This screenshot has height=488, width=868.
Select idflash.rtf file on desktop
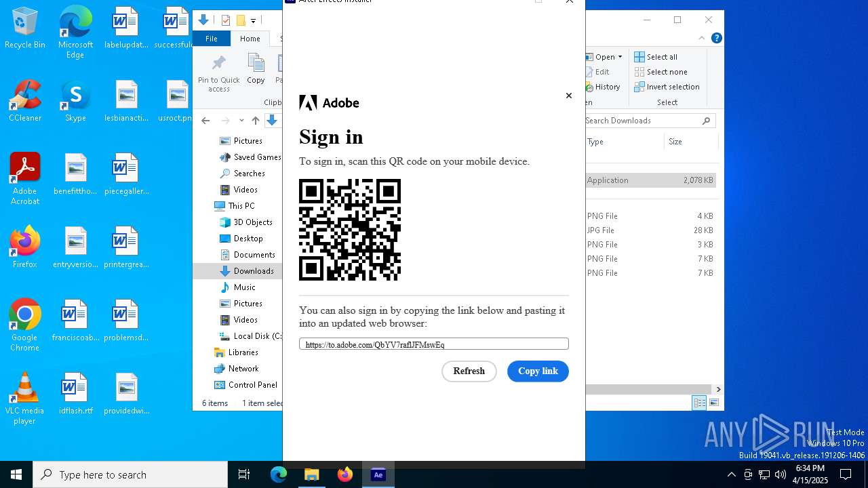[x=75, y=394]
